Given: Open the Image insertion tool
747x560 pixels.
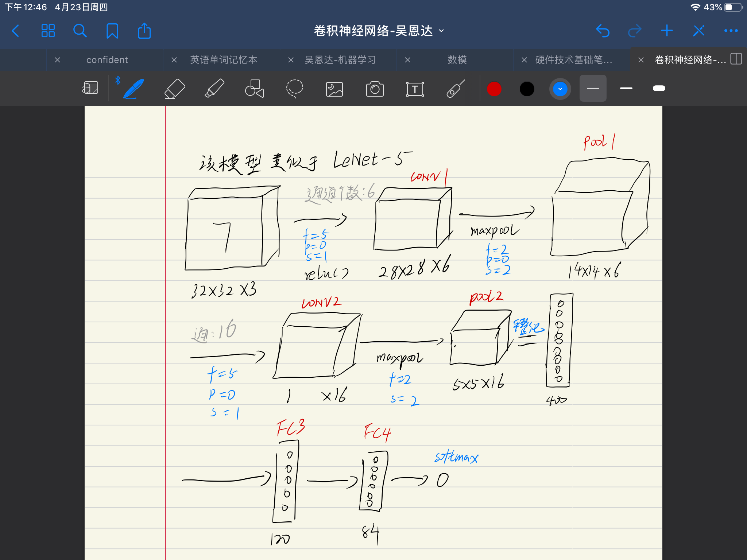Looking at the screenshot, I should click(334, 88).
